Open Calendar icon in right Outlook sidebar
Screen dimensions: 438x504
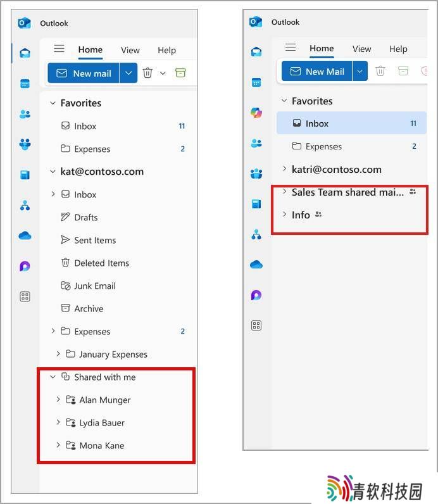pos(256,82)
